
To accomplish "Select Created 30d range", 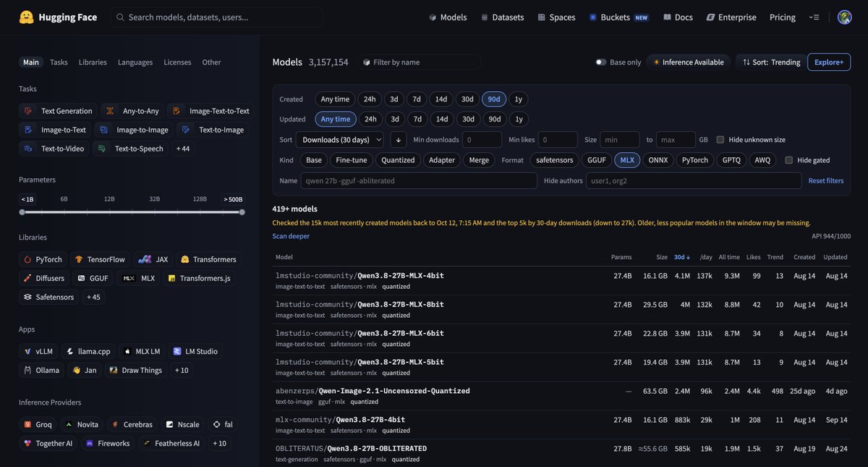I will pos(467,99).
